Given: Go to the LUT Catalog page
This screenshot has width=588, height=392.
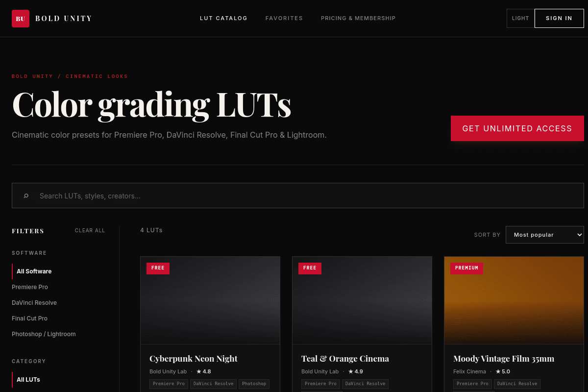Looking at the screenshot, I should point(223,18).
